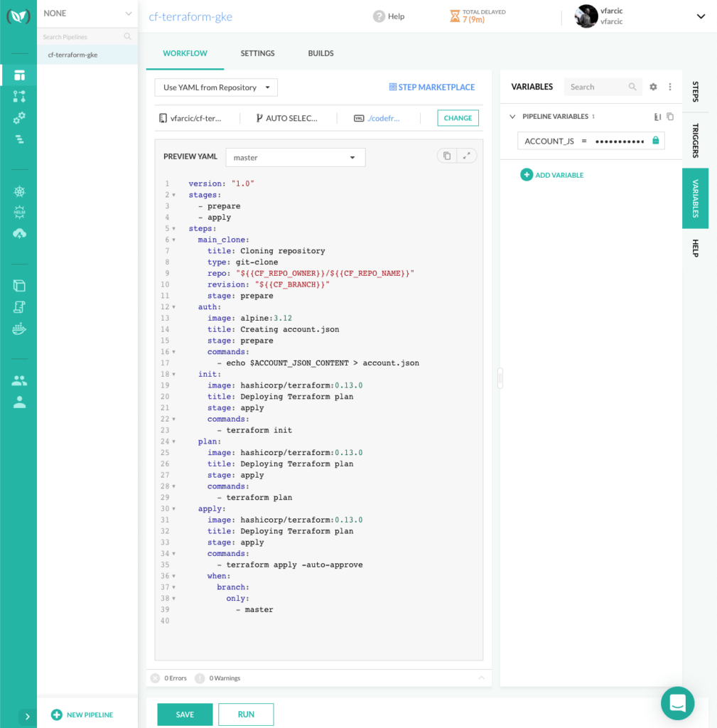717x728 pixels.
Task: Open the Helm icon in sidebar
Action: pos(19,213)
